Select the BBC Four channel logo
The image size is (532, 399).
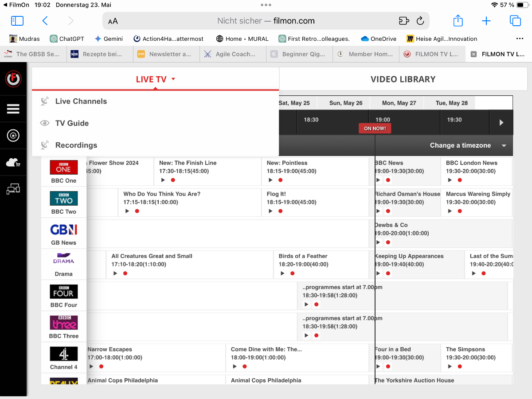(x=64, y=291)
